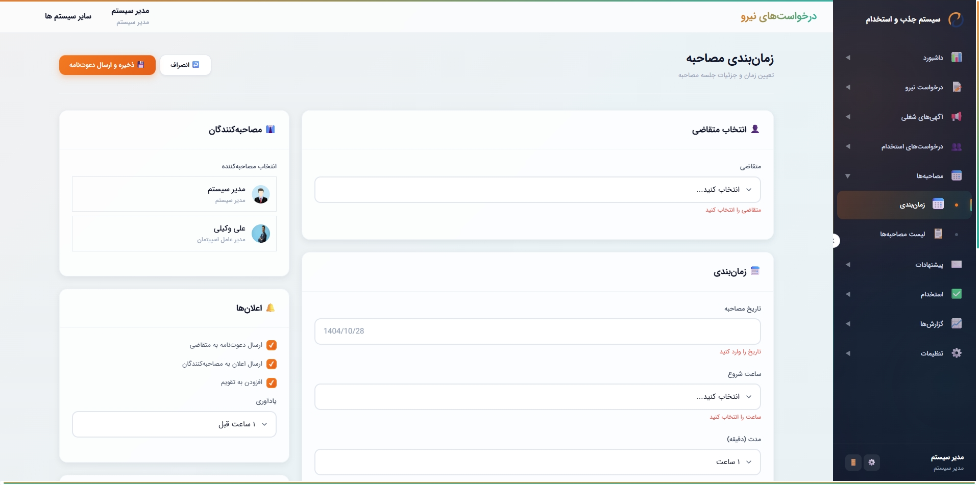Viewport: 980px width, 485px height.
Task: Click the آگهی‌های شغلی megaphone icon
Action: tap(957, 116)
